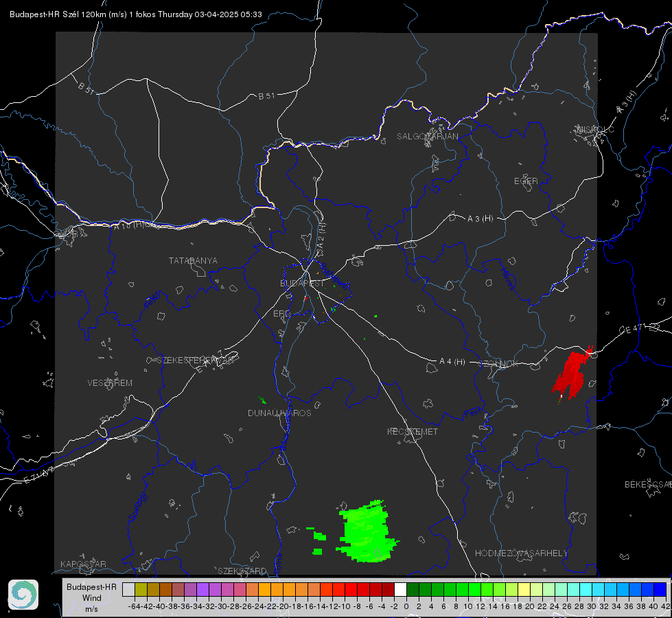Click the 42 value at the legend's right end
The image size is (672, 618).
[x=665, y=606]
